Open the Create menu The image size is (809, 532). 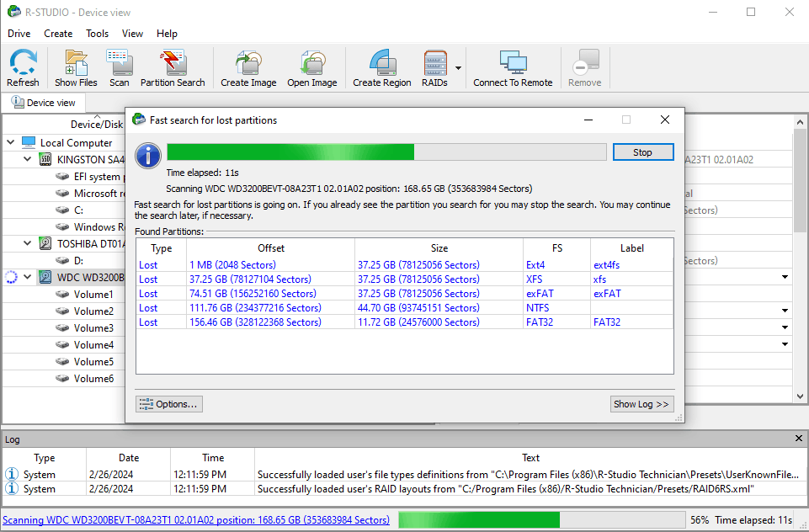[x=58, y=34]
